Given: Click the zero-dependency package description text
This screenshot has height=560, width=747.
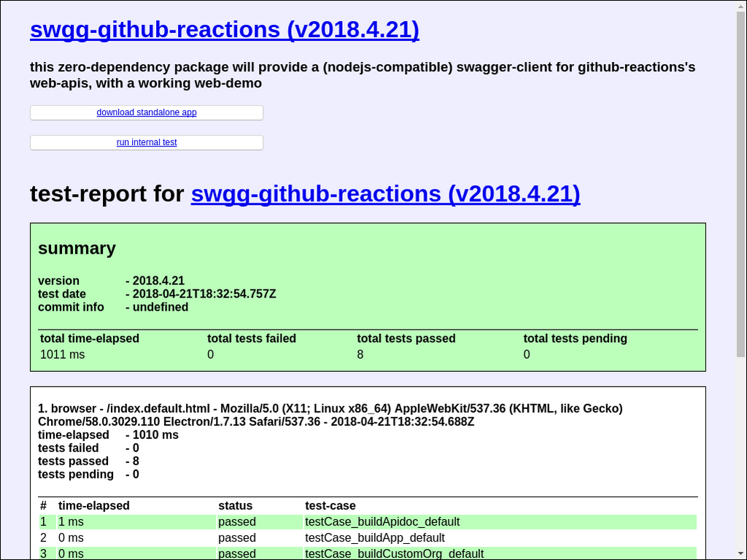Looking at the screenshot, I should click(x=363, y=75).
